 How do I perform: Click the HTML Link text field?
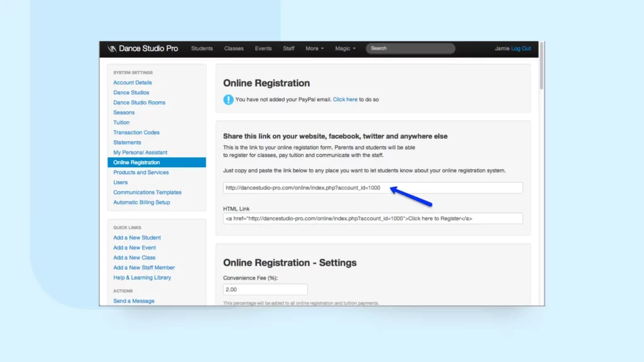pyautogui.click(x=372, y=218)
